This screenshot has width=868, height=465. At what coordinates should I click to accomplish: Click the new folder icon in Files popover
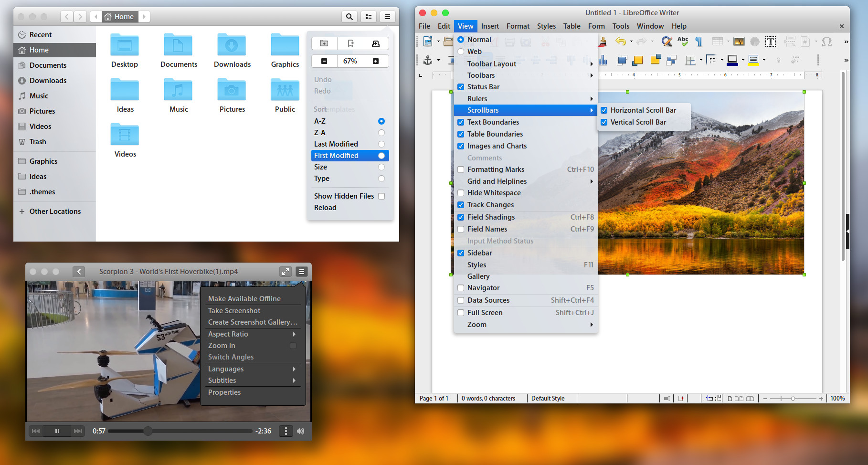click(324, 43)
